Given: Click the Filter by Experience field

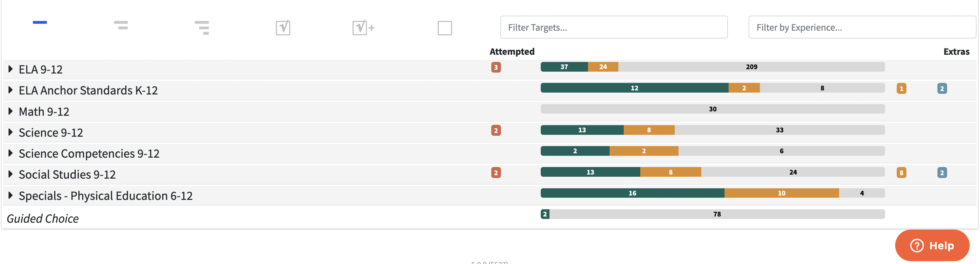Looking at the screenshot, I should (x=862, y=27).
